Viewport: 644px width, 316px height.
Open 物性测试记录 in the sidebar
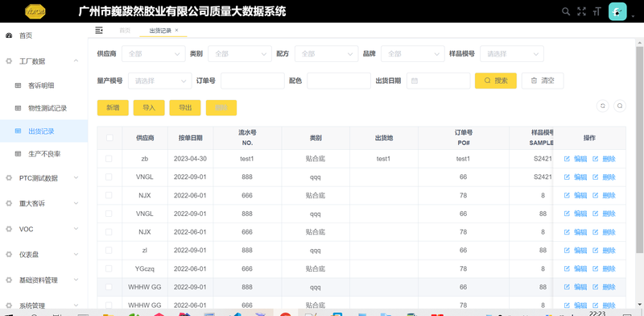click(47, 108)
